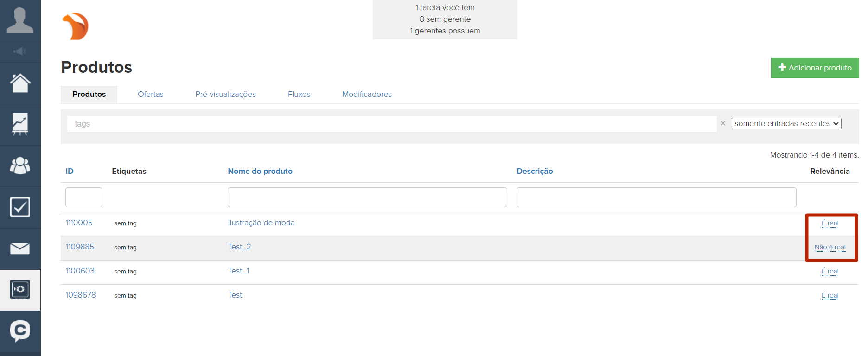Click the megaphone announcements icon

20,51
